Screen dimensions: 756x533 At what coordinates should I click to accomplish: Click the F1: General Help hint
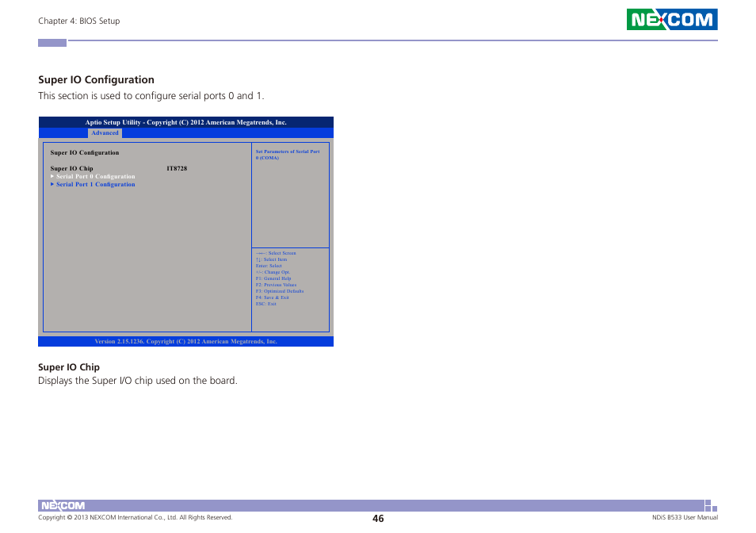point(273,278)
